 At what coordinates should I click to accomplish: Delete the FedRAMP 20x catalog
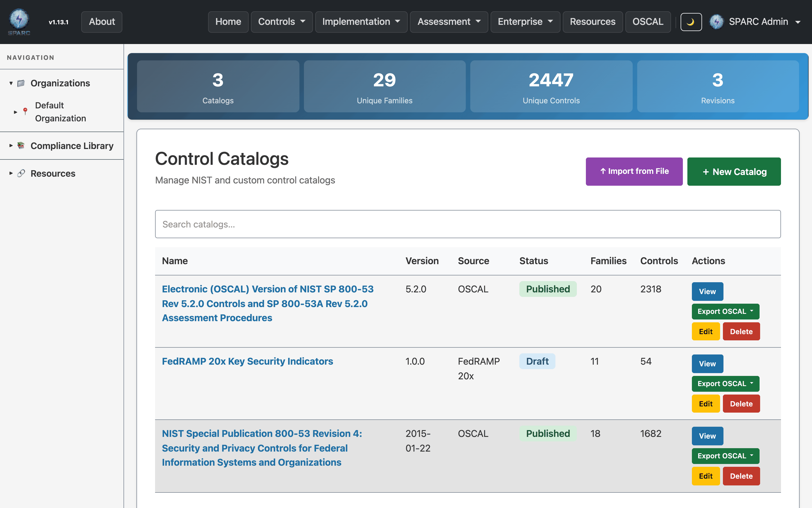[741, 404]
